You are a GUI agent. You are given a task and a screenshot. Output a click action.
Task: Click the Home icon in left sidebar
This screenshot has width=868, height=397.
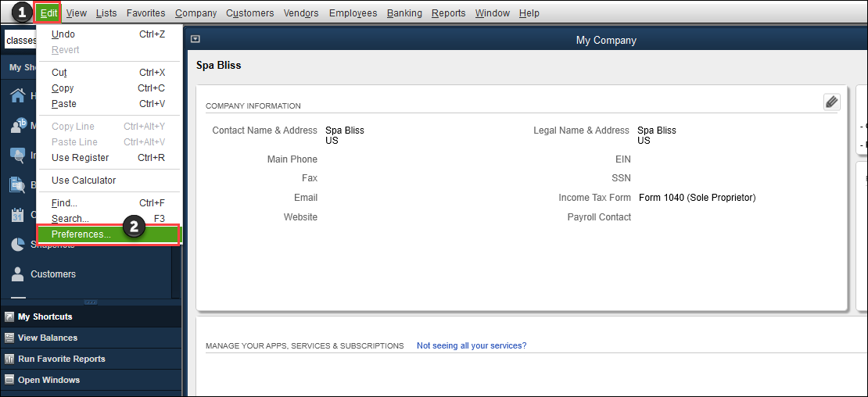(18, 95)
